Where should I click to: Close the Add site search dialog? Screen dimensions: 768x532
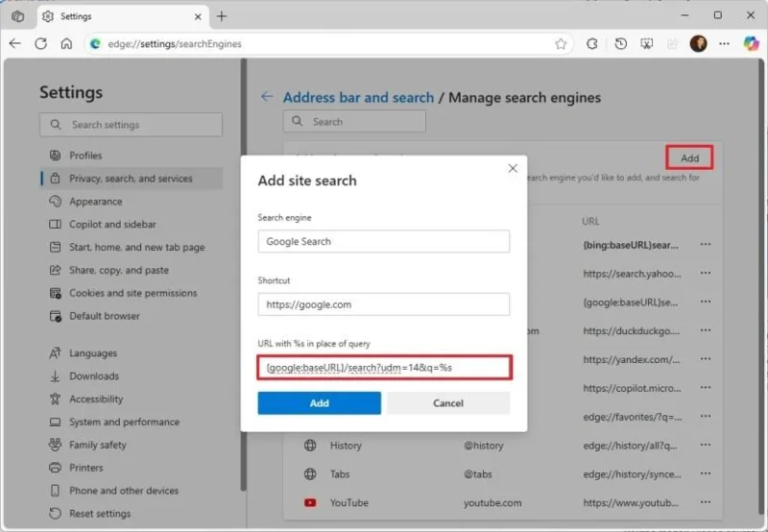tap(513, 168)
